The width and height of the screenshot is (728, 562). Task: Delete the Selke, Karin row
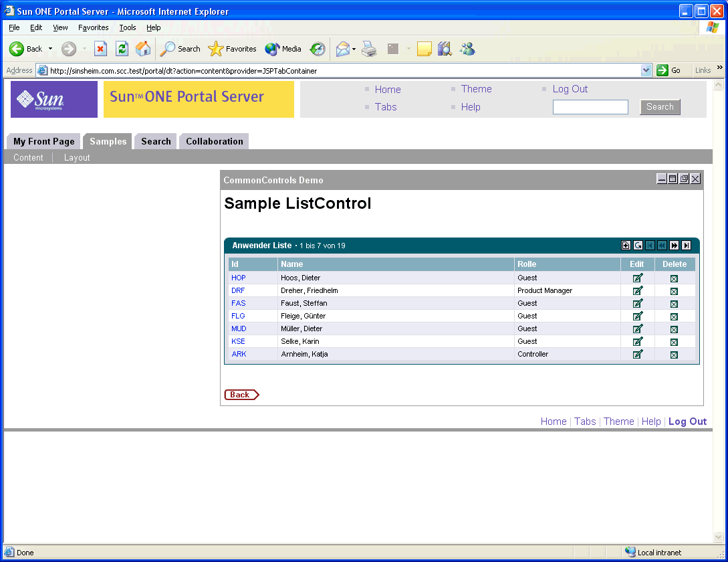[674, 342]
